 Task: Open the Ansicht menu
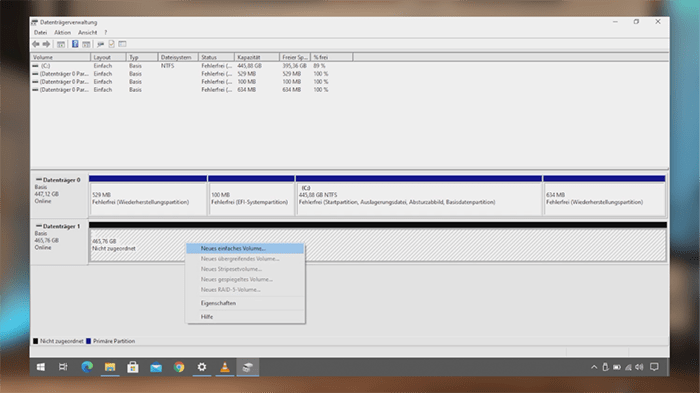click(88, 33)
